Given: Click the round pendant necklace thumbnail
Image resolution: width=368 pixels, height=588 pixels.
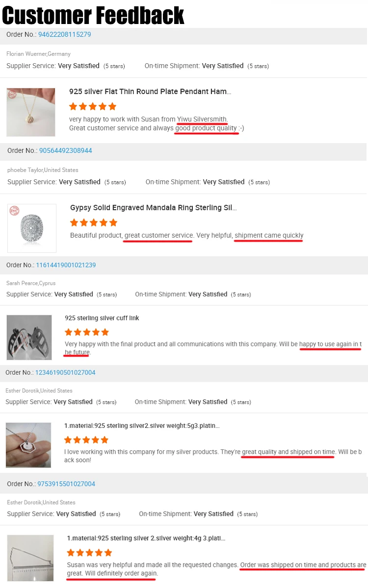Looking at the screenshot, I should 31,112.
